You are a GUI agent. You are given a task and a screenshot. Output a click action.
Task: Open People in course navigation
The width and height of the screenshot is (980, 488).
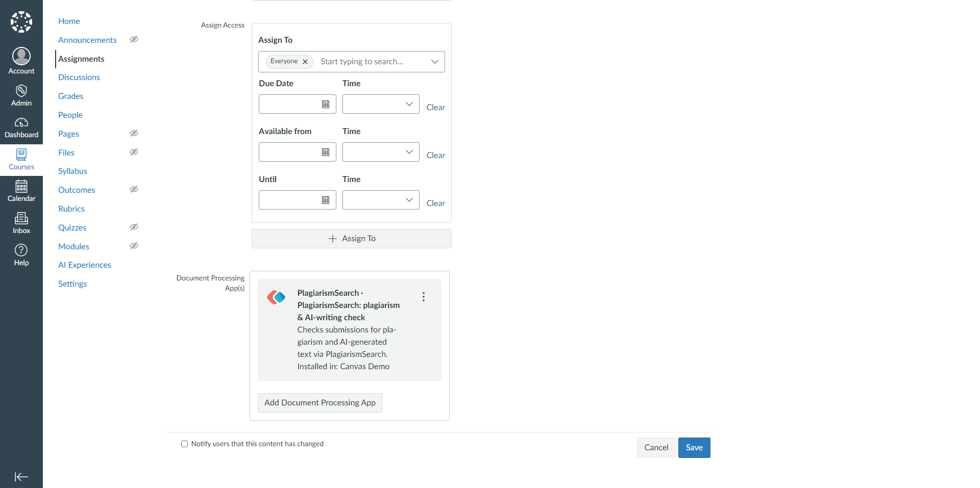tap(70, 115)
